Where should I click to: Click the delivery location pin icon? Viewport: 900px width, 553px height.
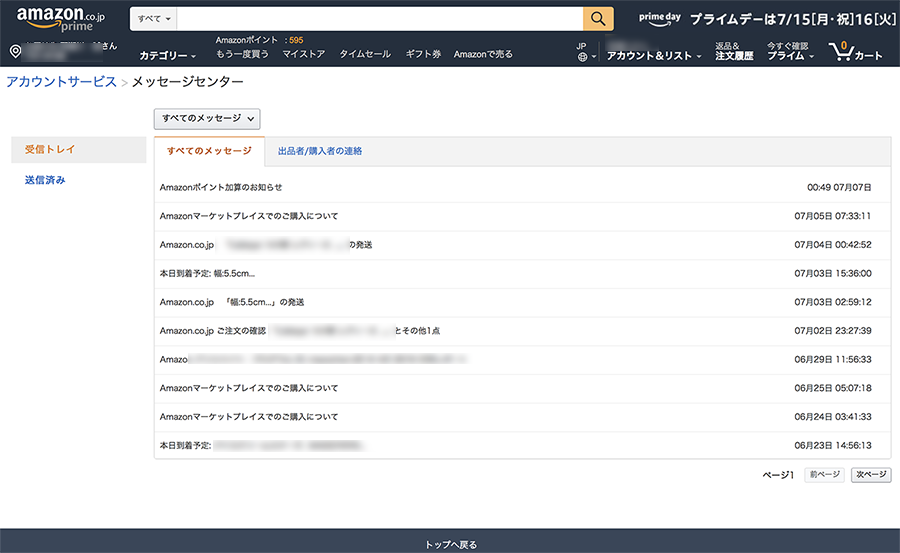pyautogui.click(x=15, y=51)
